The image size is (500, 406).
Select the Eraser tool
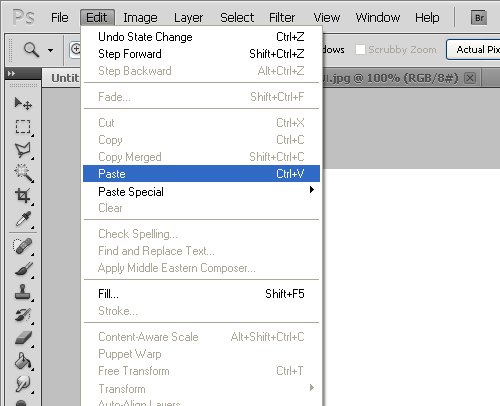coord(23,338)
